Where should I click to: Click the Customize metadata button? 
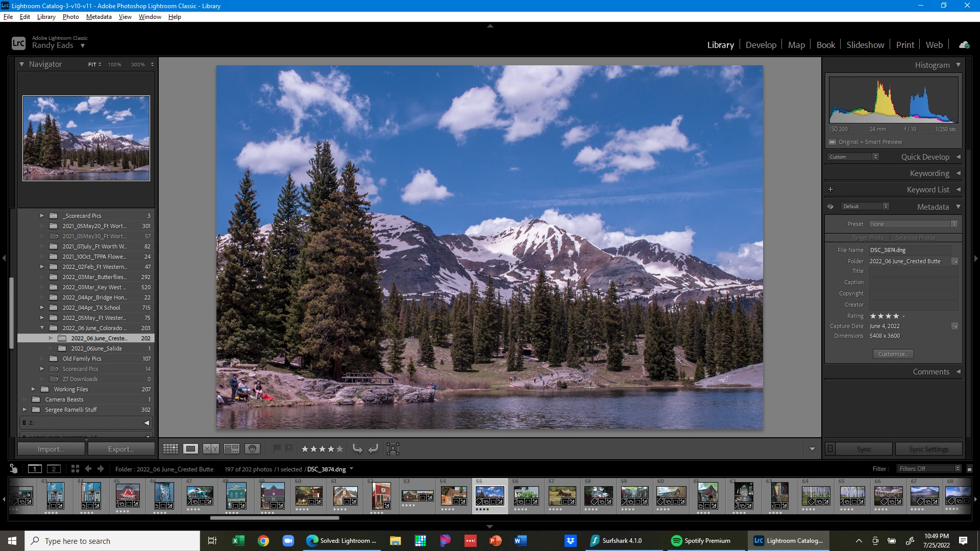[893, 354]
